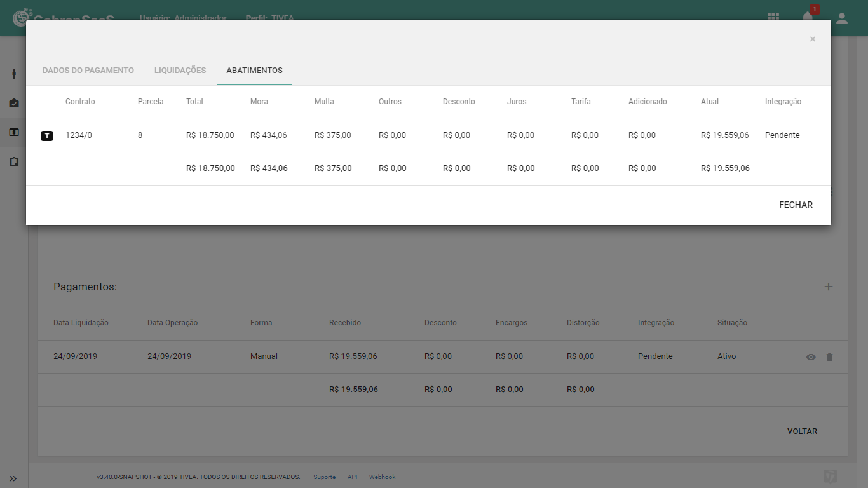Click R$ 434,06 in the 1234/0 row
This screenshot has width=868, height=488.
coord(269,135)
